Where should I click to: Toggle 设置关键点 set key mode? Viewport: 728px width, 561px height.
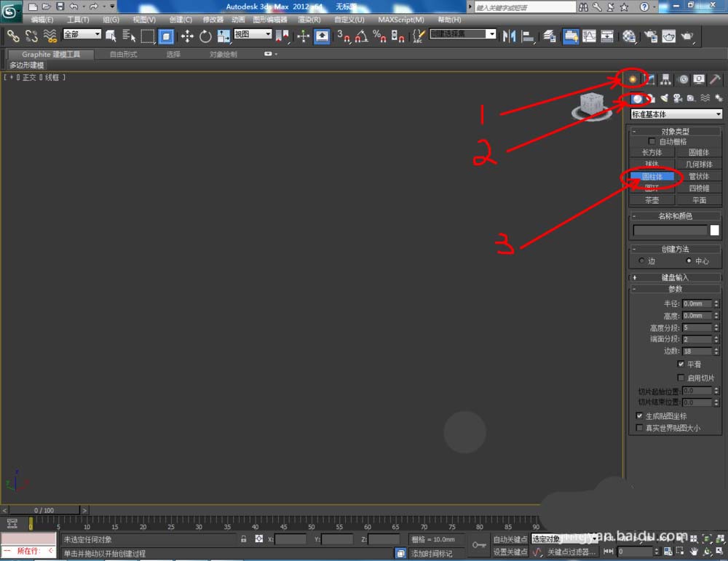point(510,552)
